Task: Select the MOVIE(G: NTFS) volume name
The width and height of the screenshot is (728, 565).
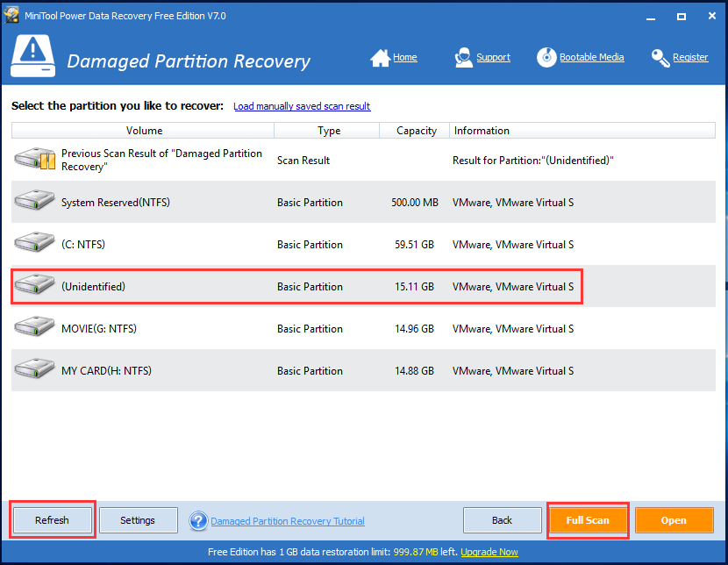Action: pyautogui.click(x=99, y=329)
